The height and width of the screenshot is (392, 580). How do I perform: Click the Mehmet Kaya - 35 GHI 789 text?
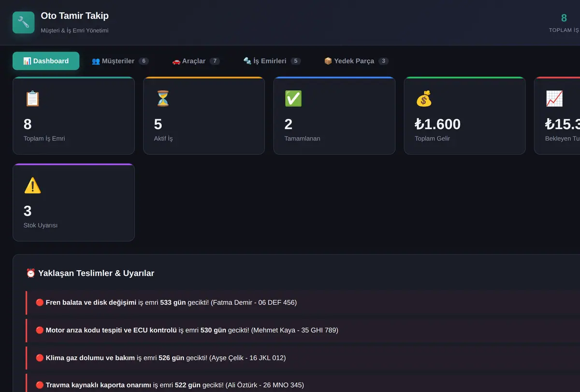point(295,330)
